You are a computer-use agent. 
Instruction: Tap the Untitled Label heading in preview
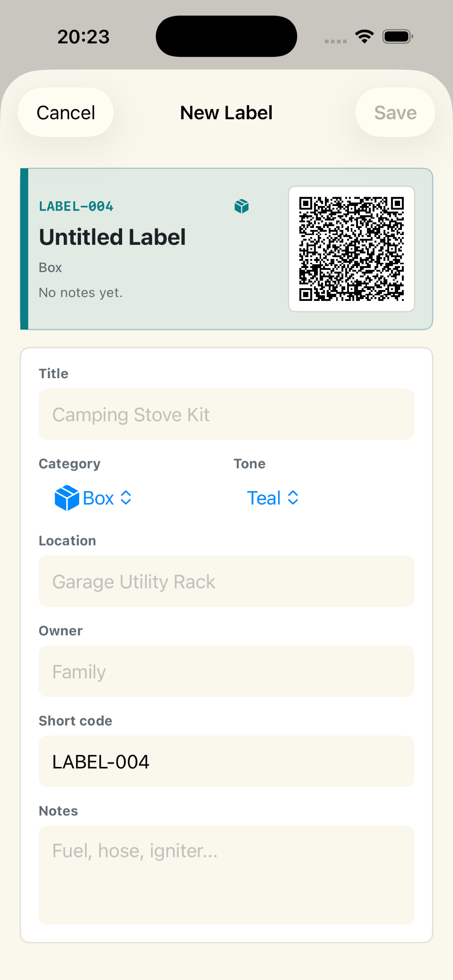coord(112,237)
